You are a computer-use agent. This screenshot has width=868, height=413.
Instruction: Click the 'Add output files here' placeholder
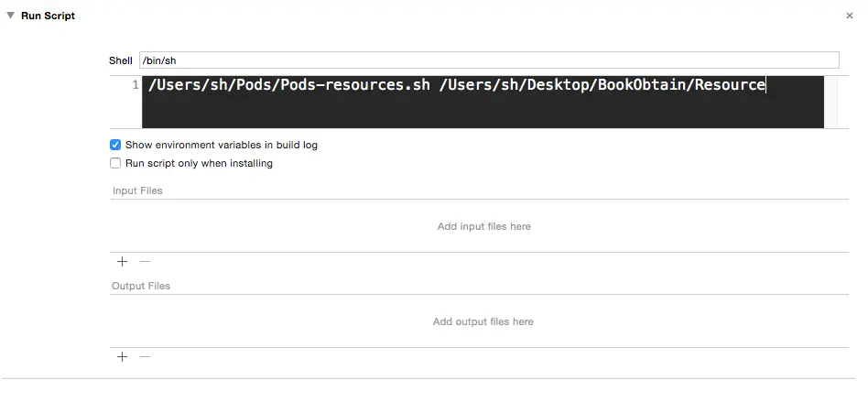click(x=483, y=321)
